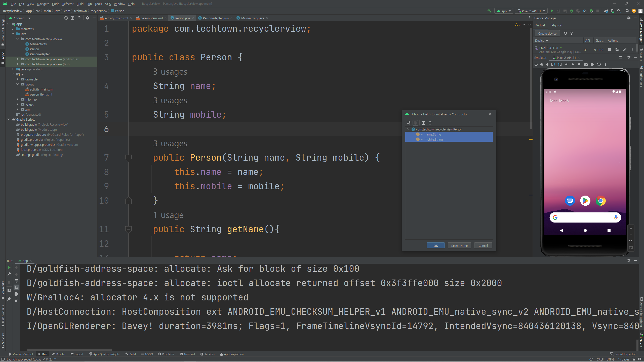644x362 pixels.
Task: Toggle the Project tool window sidebar button
Action: pyautogui.click(x=3, y=58)
